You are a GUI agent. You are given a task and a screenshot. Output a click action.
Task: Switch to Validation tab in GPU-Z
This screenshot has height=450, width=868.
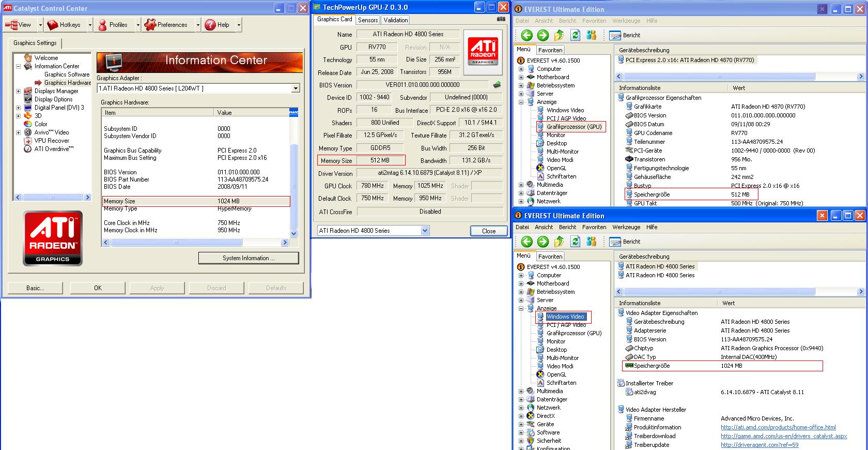click(x=396, y=20)
